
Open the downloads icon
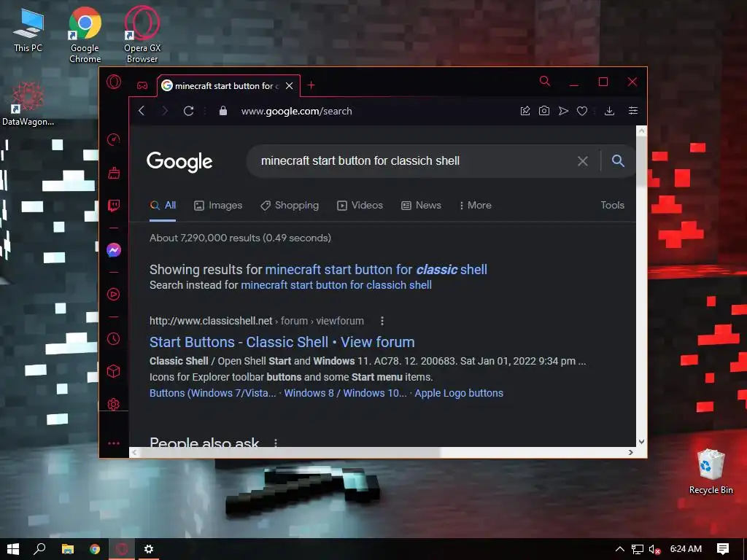[609, 111]
